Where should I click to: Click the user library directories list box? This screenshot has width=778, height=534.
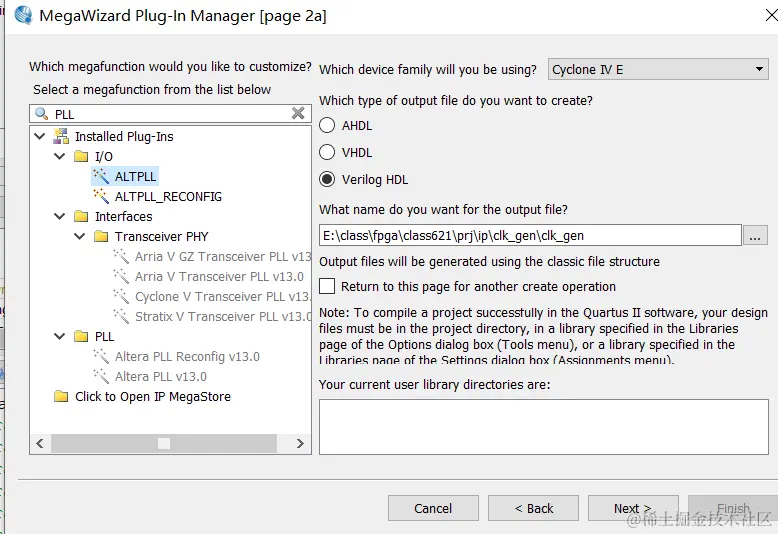pyautogui.click(x=544, y=427)
